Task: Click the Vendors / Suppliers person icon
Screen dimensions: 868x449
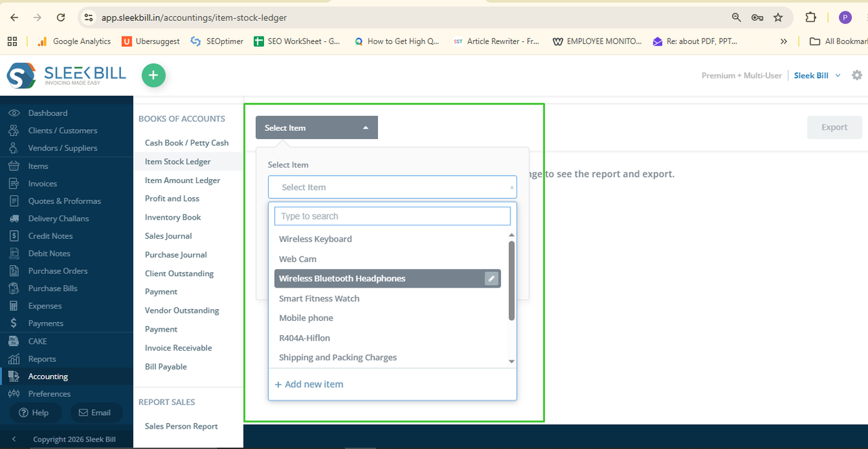Action: [x=14, y=148]
